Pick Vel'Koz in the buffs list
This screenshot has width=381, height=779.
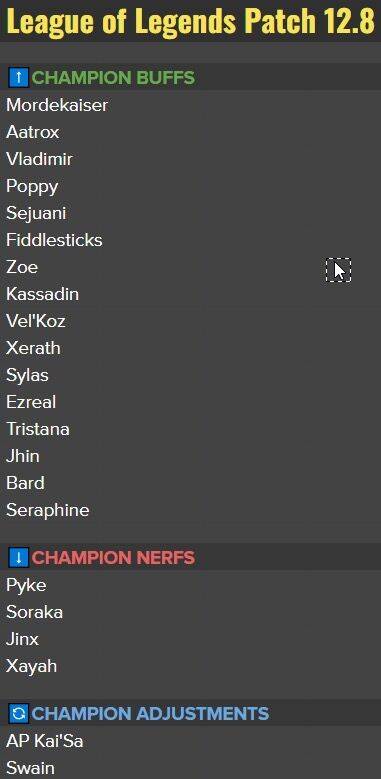(x=36, y=321)
